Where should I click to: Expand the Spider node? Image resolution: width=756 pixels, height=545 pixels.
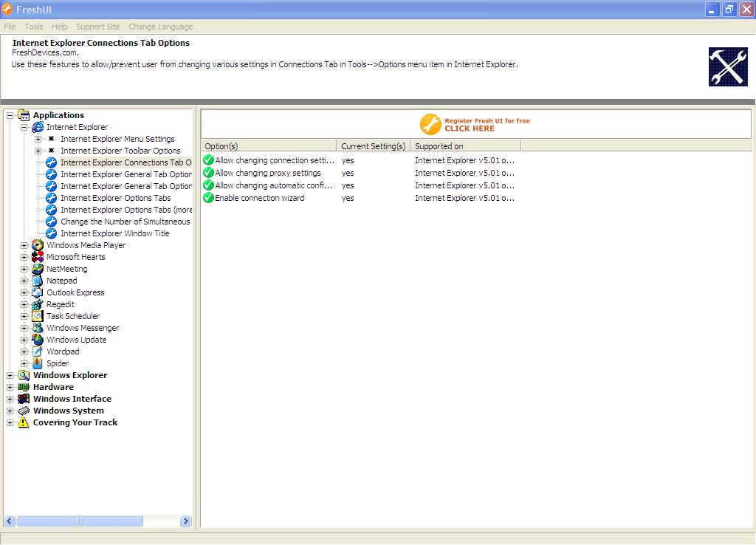coord(24,363)
